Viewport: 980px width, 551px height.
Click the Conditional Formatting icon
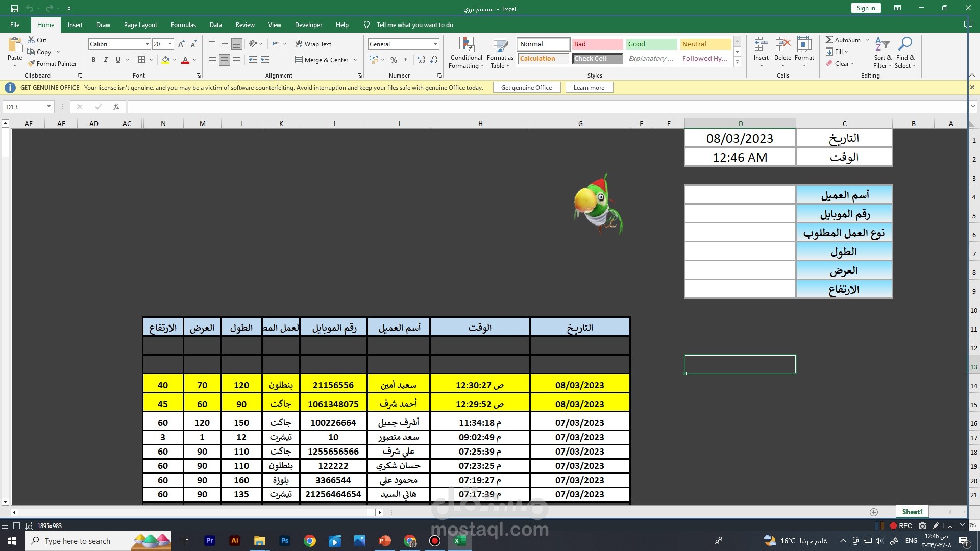point(466,45)
